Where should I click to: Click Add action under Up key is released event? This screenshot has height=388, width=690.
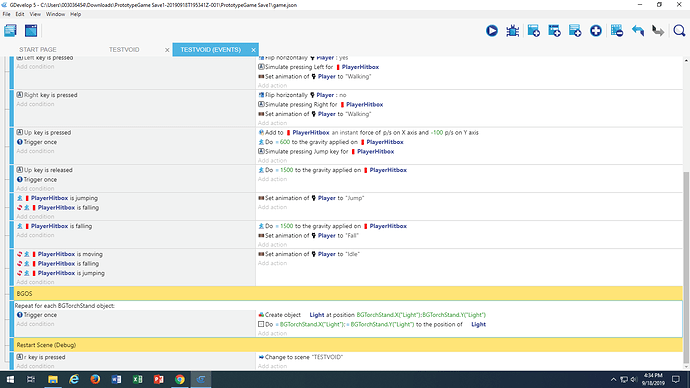coord(272,179)
